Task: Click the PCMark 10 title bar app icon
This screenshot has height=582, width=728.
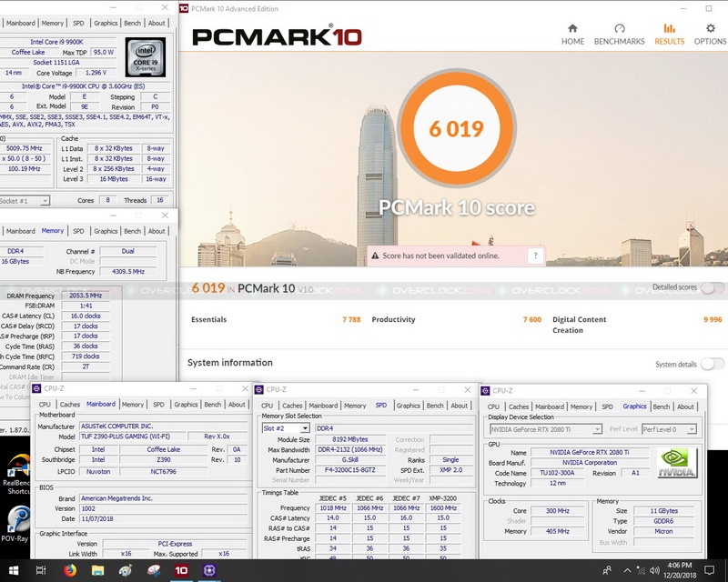Action: (184, 8)
